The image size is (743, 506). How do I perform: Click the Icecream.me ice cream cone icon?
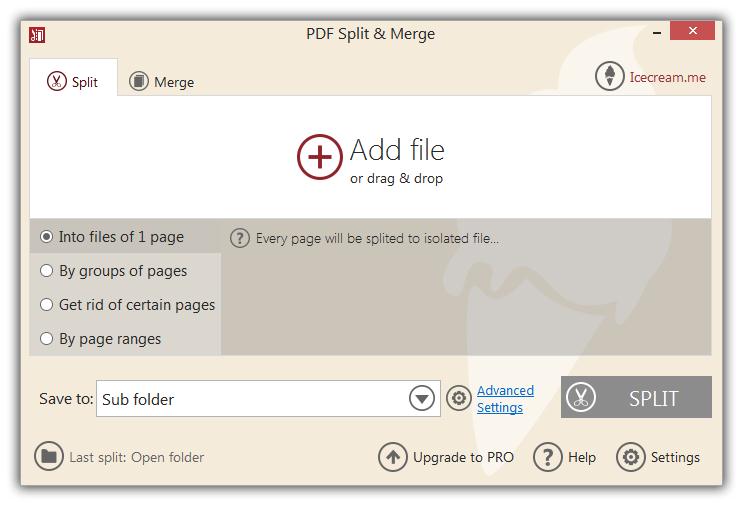609,77
